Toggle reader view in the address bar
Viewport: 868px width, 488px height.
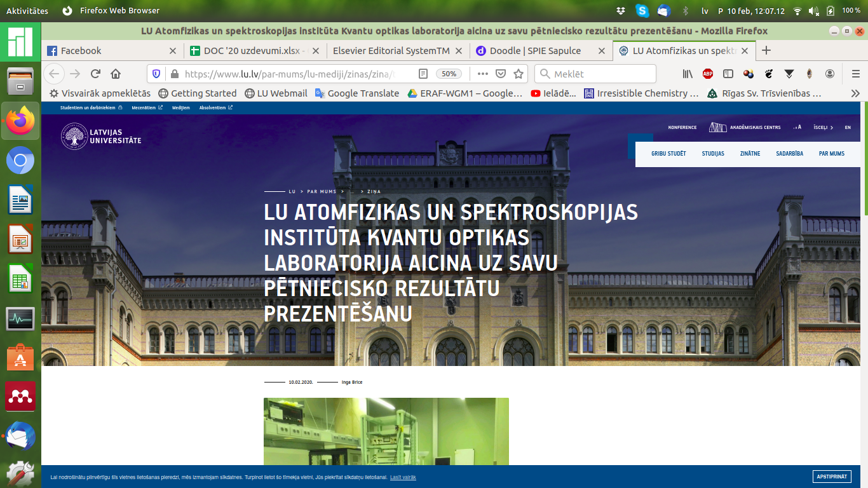pos(423,74)
